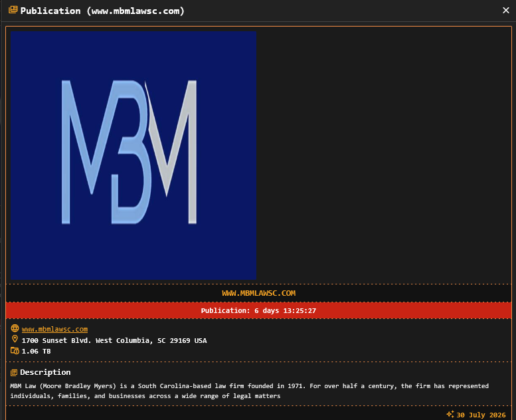Screen dimensions: 516x420
Task: Click the red Publication countdown timer bar
Action: pyautogui.click(x=258, y=310)
